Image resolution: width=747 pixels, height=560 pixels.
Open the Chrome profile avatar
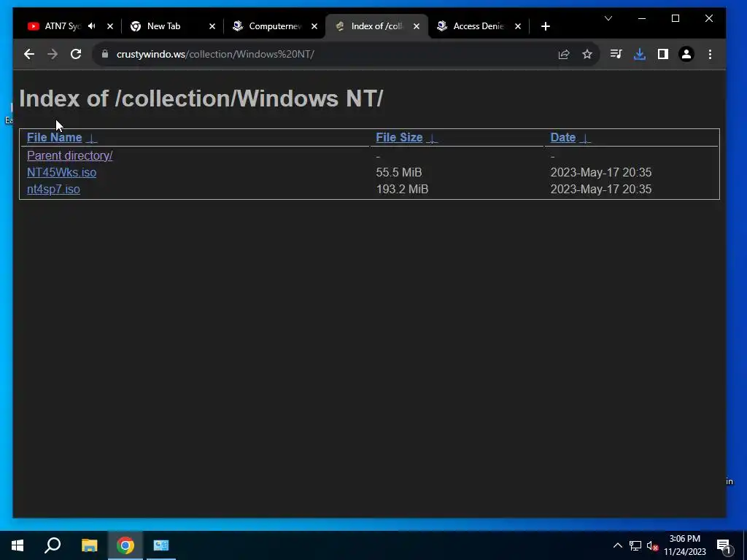686,54
